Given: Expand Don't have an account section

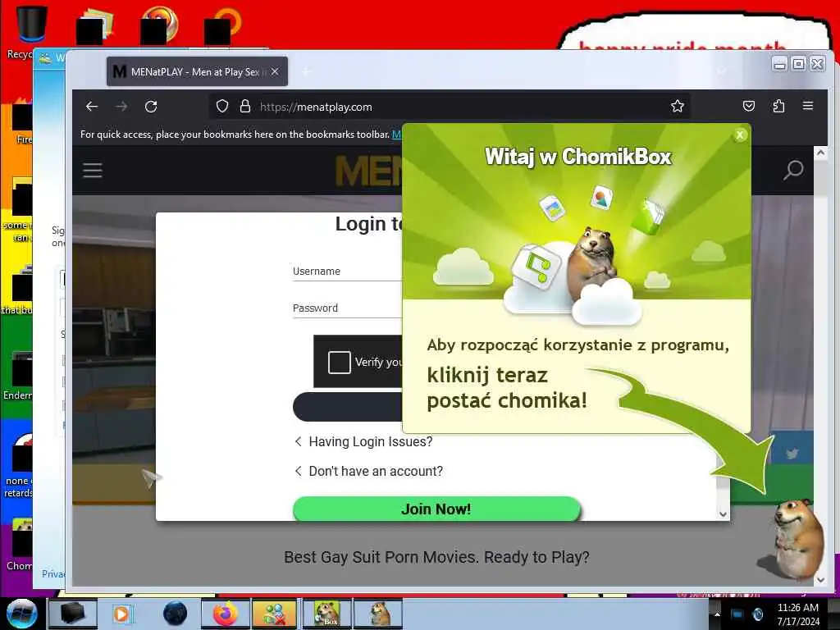Looking at the screenshot, I should [x=369, y=471].
